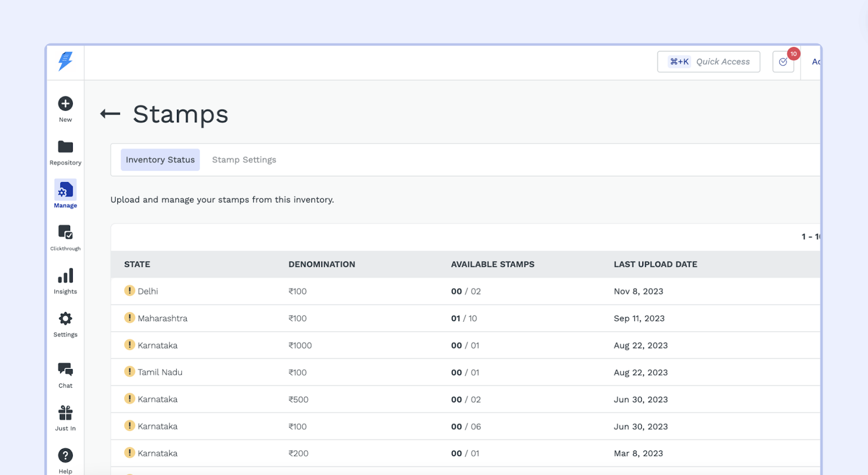Click the Quick Access search field
The image size is (868, 475).
click(x=709, y=62)
